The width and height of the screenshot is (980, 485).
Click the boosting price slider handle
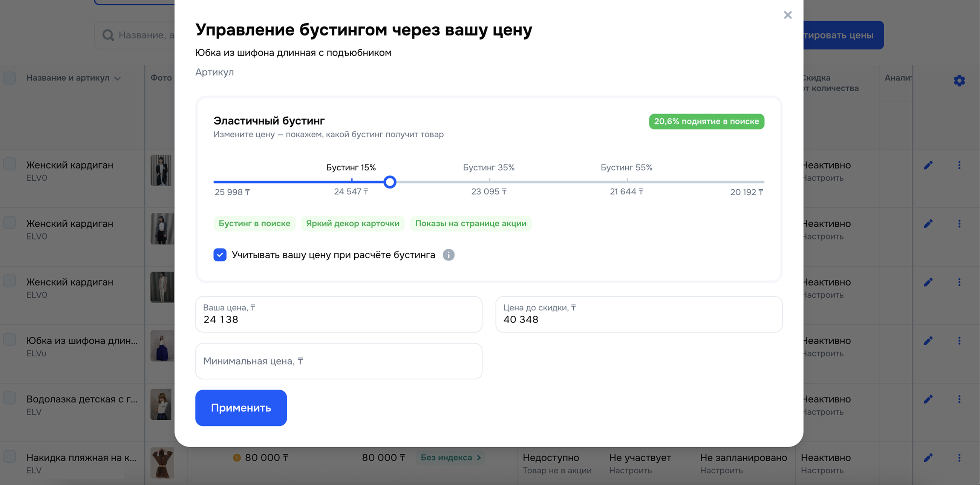390,182
